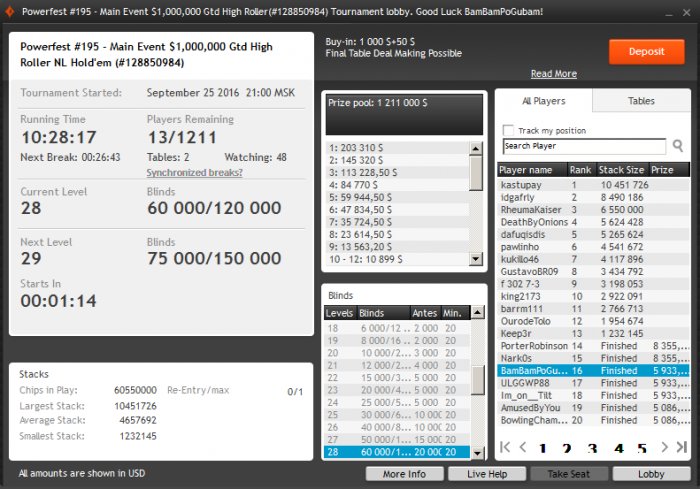Viewport: 700px width, 489px height.
Task: Focus the Search Player field
Action: pyautogui.click(x=584, y=146)
